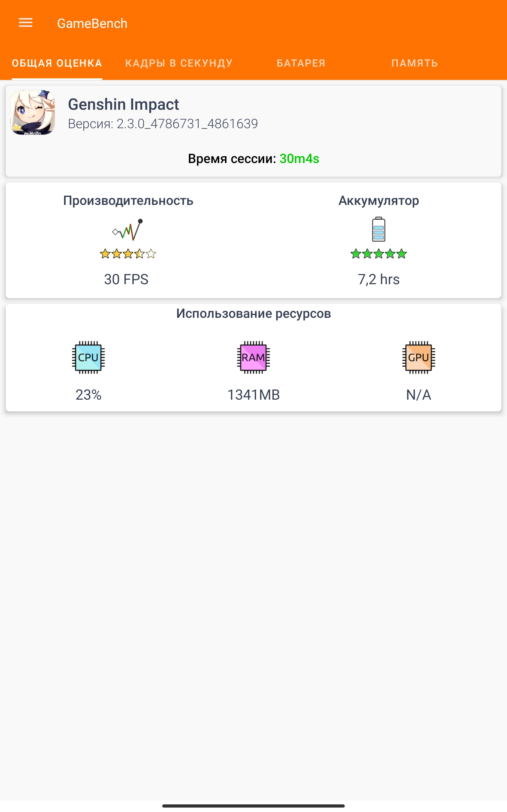Open the Память tab
507x812 pixels.
point(414,63)
